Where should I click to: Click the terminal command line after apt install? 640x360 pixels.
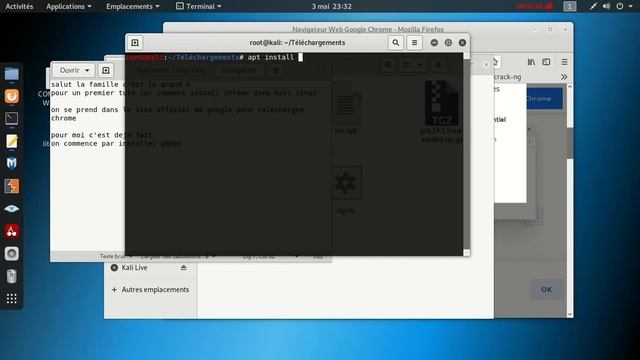(300, 57)
